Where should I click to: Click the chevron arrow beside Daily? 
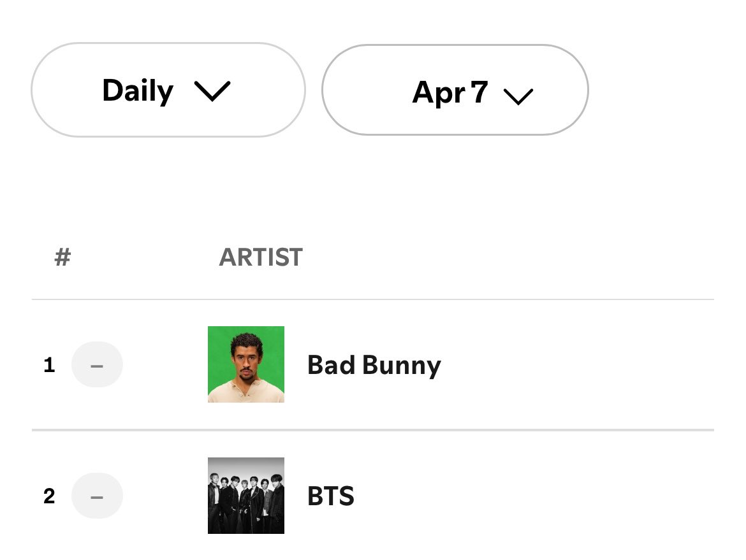212,92
